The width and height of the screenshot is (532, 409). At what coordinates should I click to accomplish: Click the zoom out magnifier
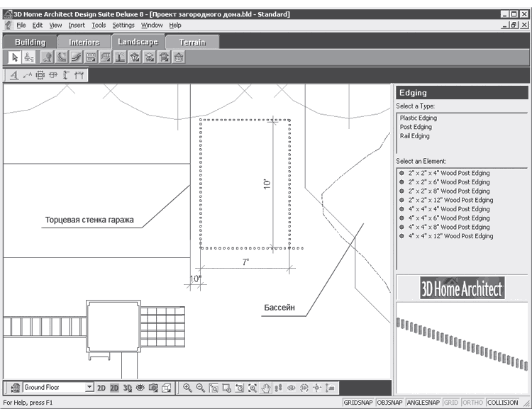pyautogui.click(x=200, y=388)
